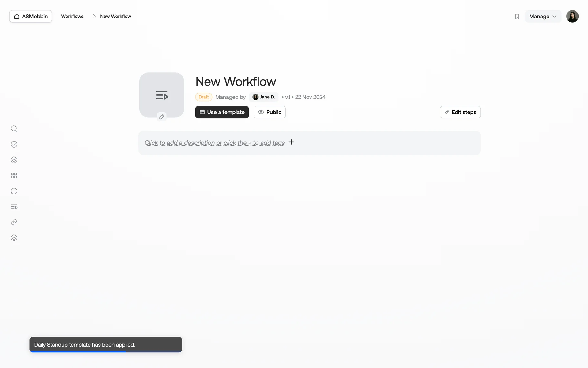Click the Edit steps button
The image size is (588, 368).
(x=460, y=112)
